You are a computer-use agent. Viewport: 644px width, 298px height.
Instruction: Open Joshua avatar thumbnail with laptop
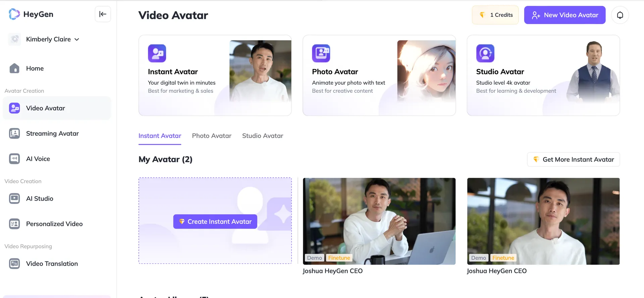click(x=379, y=221)
